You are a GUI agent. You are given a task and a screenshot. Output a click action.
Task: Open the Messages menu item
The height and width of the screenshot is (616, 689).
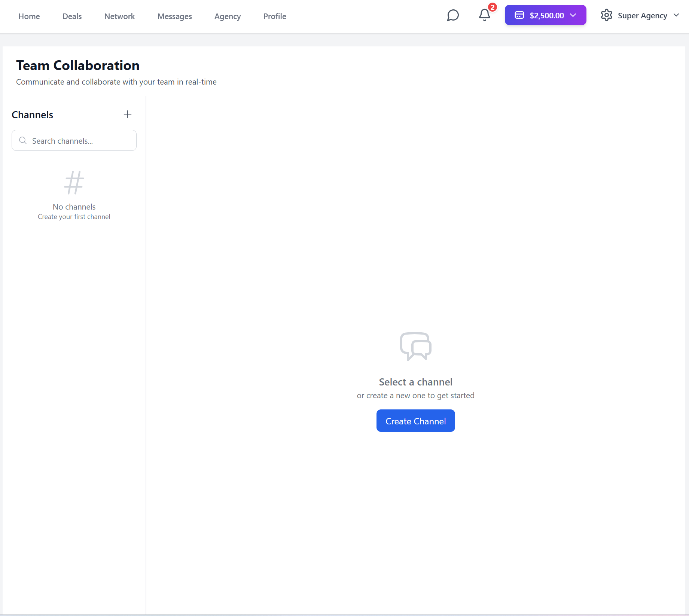tap(175, 16)
